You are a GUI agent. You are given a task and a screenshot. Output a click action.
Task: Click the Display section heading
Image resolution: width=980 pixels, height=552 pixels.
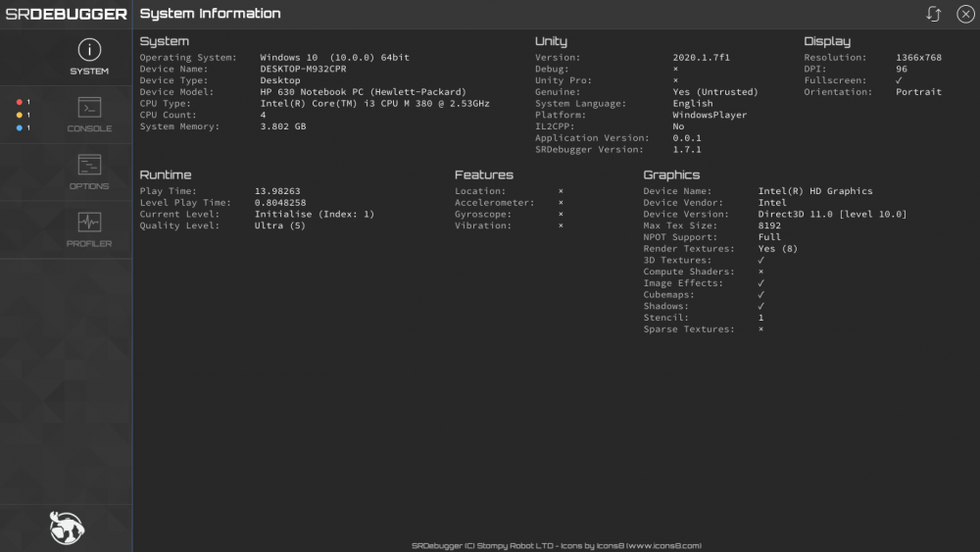pyautogui.click(x=827, y=41)
